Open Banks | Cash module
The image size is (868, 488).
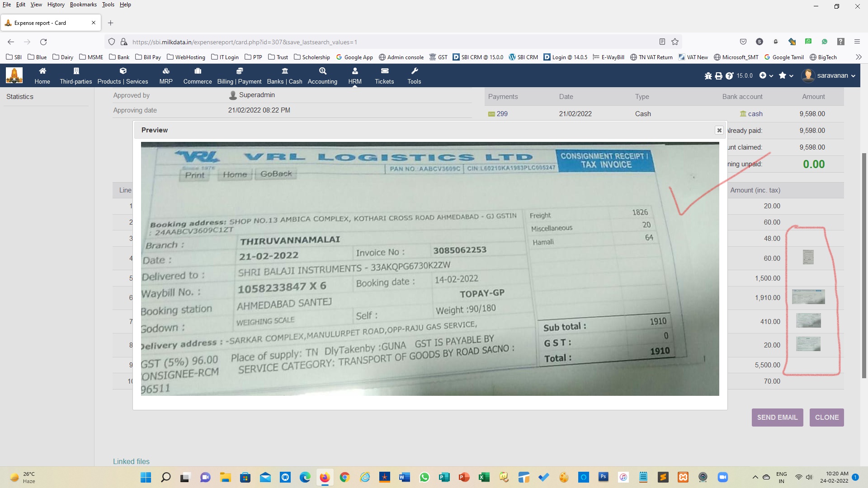tap(284, 75)
